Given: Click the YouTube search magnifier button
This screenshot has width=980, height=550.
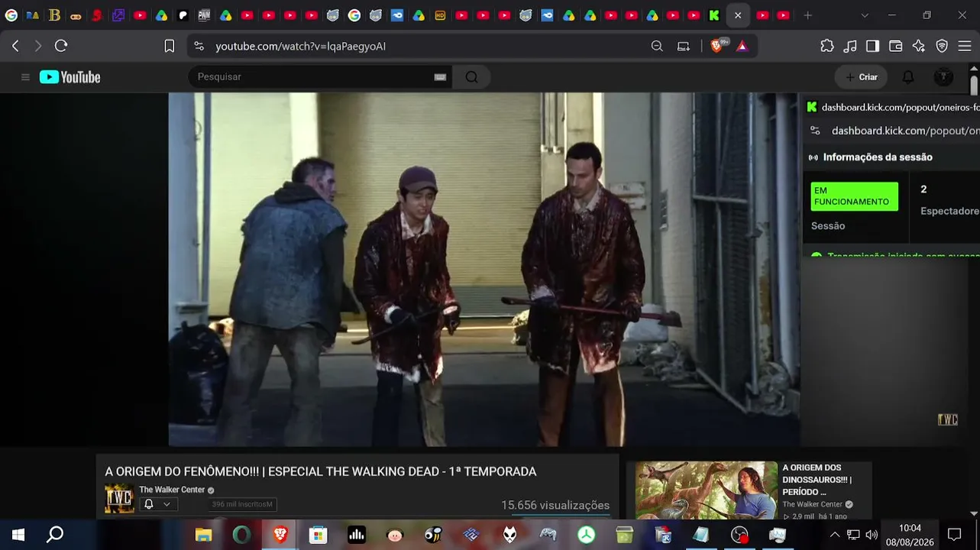Looking at the screenshot, I should 471,77.
